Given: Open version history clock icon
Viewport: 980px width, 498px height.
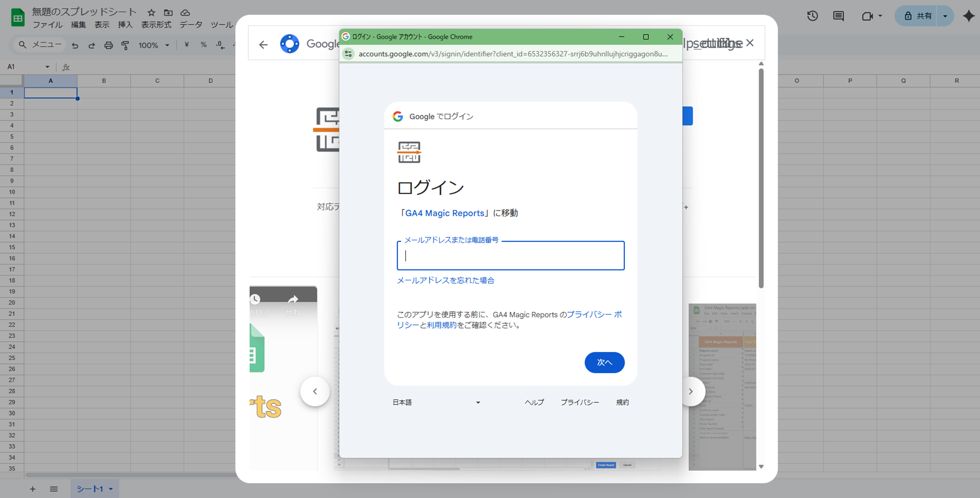Looking at the screenshot, I should click(x=812, y=16).
